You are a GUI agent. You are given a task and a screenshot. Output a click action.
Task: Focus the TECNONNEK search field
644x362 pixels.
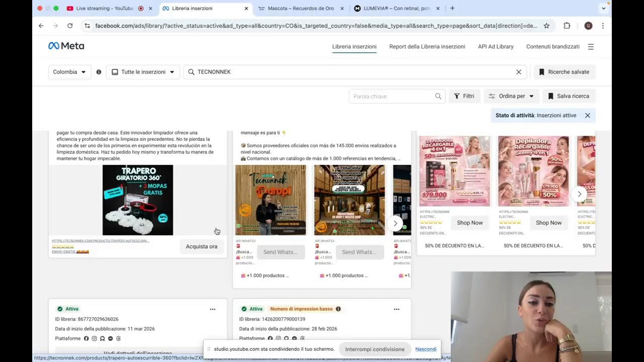tap(355, 72)
